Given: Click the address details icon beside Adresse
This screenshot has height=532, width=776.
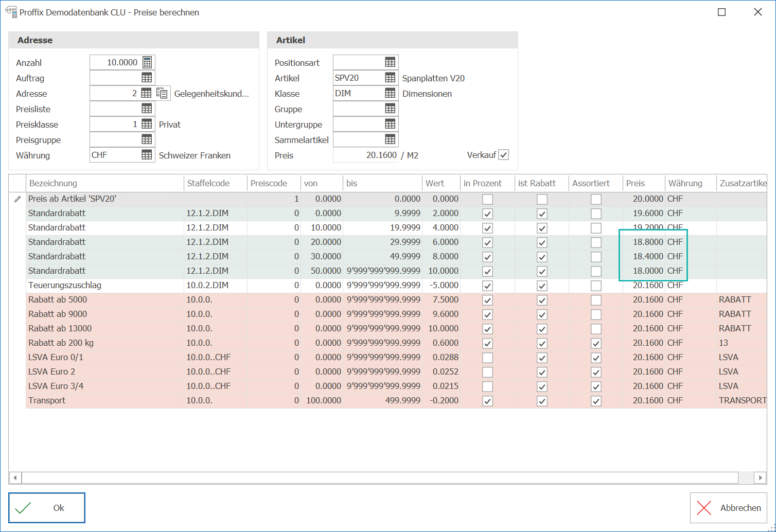Looking at the screenshot, I should 162,93.
